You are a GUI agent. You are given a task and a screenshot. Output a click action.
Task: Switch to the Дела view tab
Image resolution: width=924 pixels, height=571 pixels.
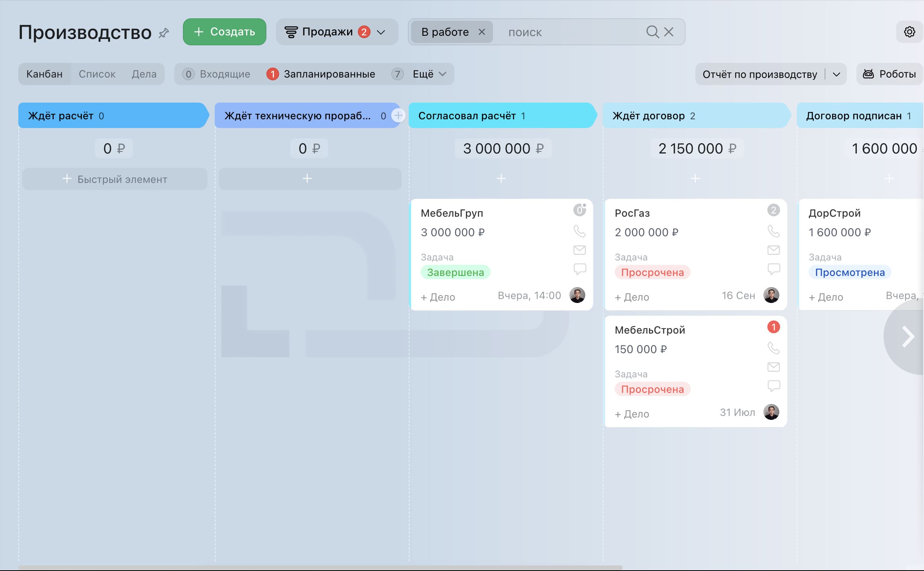[144, 74]
